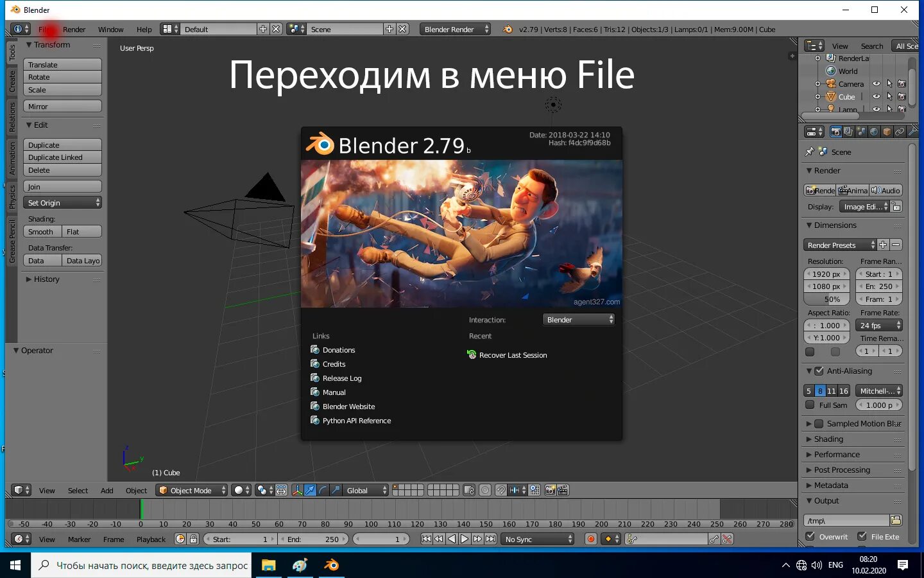Select the translate manipulator arrow icon
The width and height of the screenshot is (924, 578).
(x=311, y=490)
